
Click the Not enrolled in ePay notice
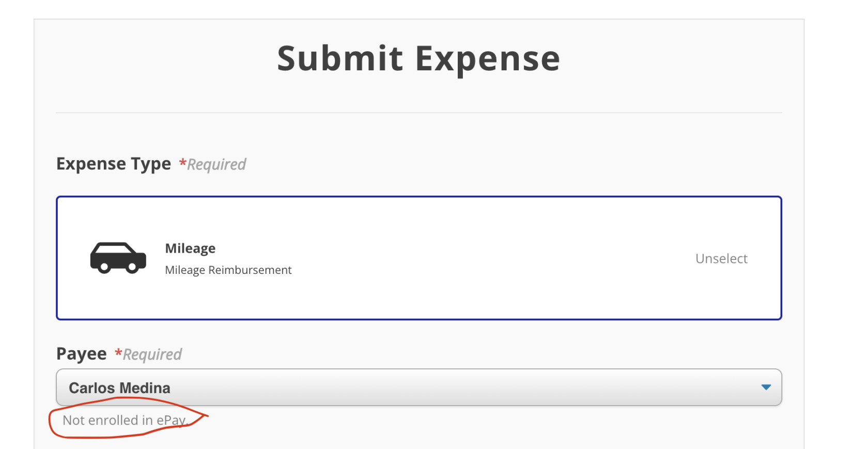coord(124,420)
